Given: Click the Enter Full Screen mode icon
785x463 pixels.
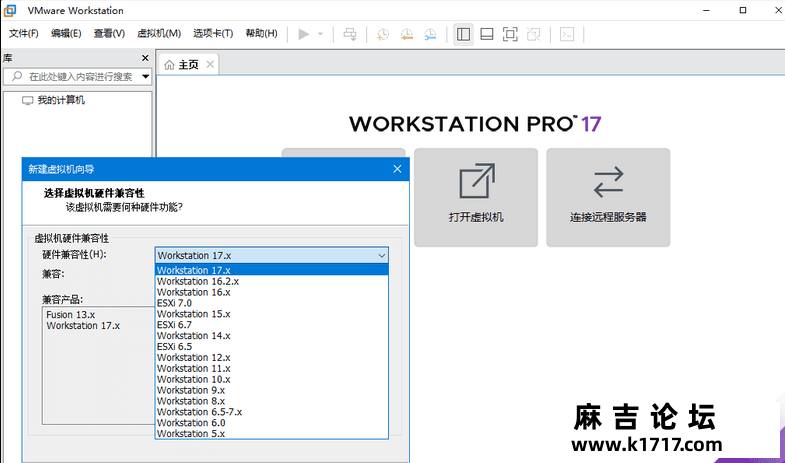Looking at the screenshot, I should 510,34.
